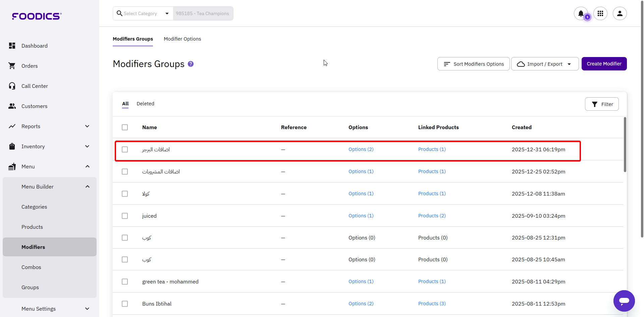Click the Create Modifier button
Image resolution: width=644 pixels, height=317 pixels.
tap(604, 64)
